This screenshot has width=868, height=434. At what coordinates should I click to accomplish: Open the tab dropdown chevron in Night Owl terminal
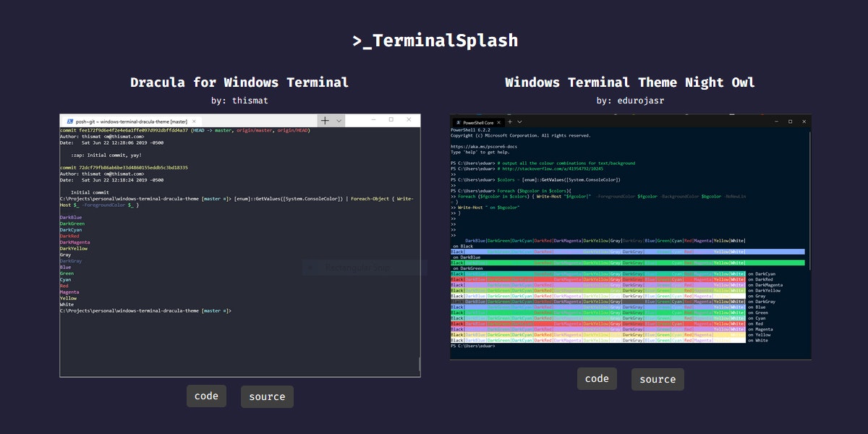[x=519, y=122]
